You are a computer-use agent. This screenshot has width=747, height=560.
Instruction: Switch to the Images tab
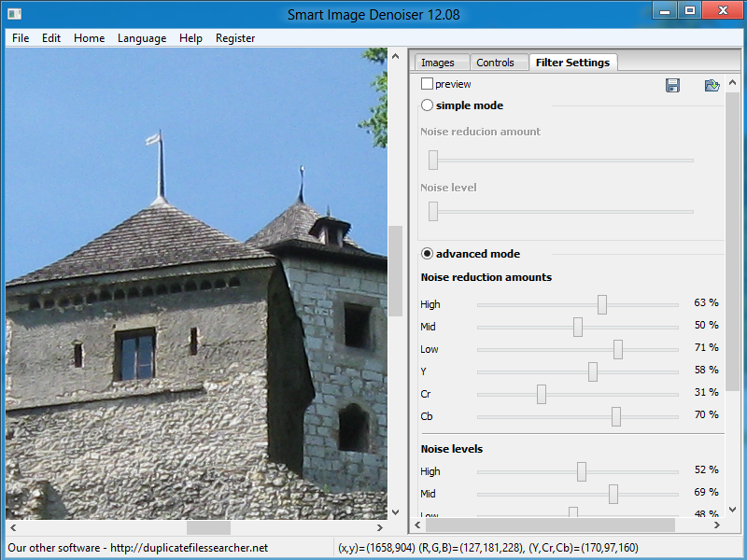[438, 63]
